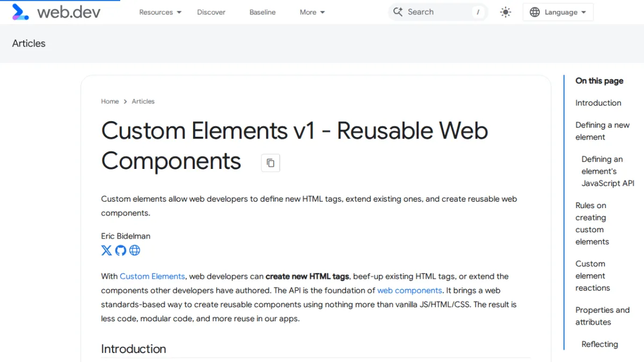
Task: Jump to Rules on creating custom elements
Action: click(x=592, y=224)
